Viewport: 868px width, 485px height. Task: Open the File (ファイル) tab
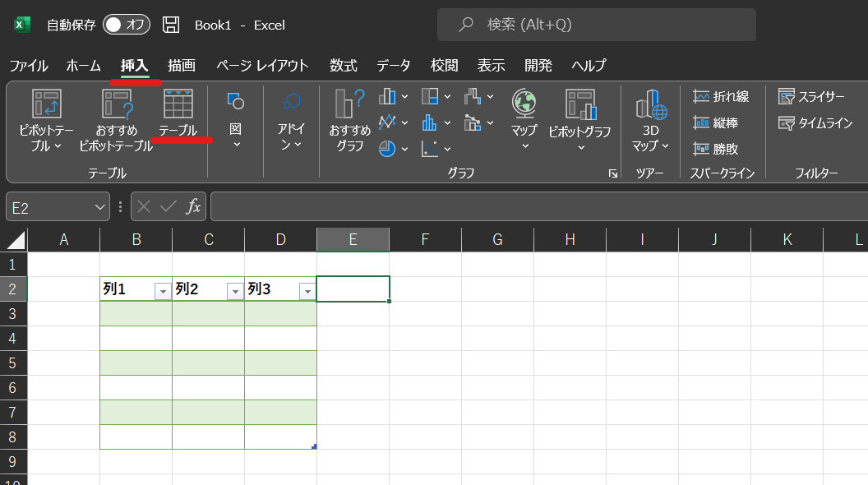pyautogui.click(x=29, y=66)
